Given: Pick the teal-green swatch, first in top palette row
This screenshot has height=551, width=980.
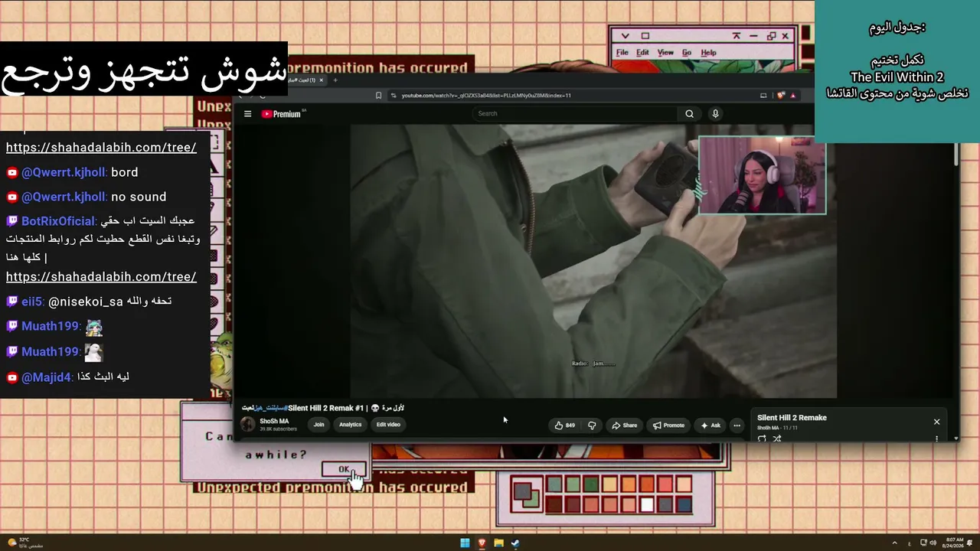Looking at the screenshot, I should coord(554,484).
